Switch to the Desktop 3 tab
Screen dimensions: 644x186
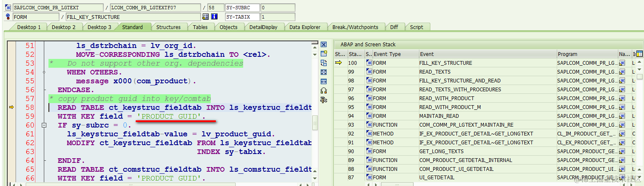pos(99,27)
